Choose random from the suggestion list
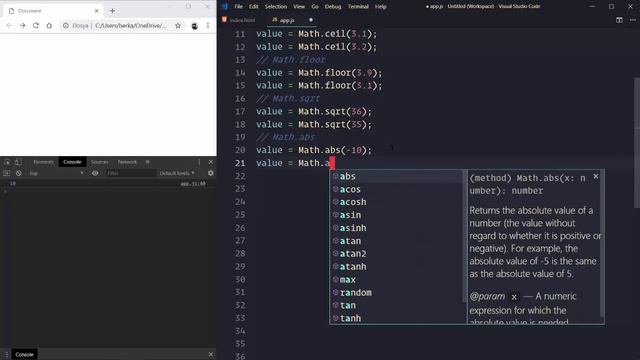 (397, 293)
